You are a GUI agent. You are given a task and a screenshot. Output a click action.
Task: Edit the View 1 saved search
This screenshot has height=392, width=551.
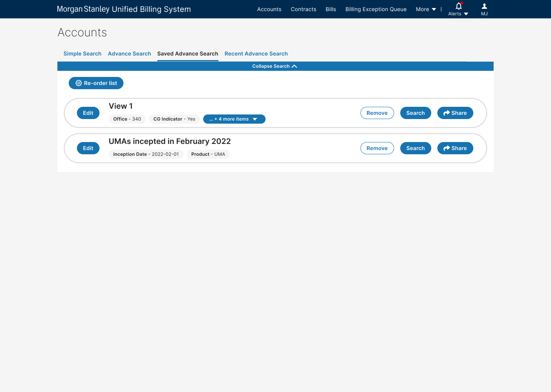pyautogui.click(x=88, y=113)
